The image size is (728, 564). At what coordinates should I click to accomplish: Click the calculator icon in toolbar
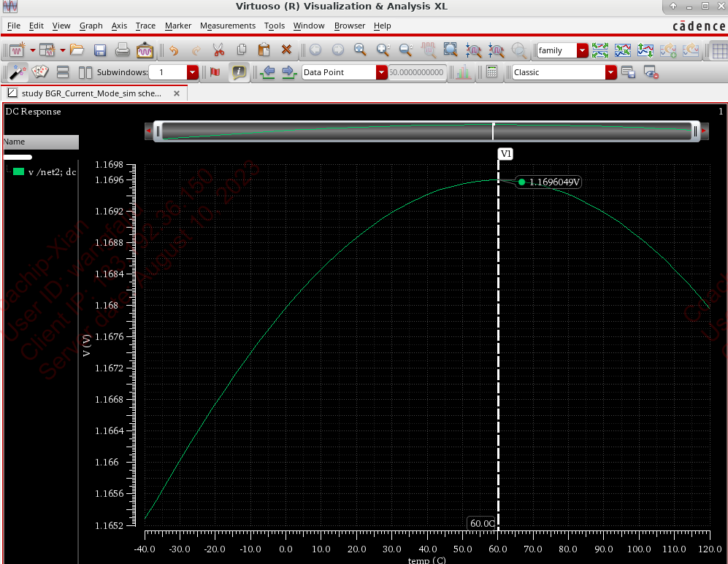491,72
